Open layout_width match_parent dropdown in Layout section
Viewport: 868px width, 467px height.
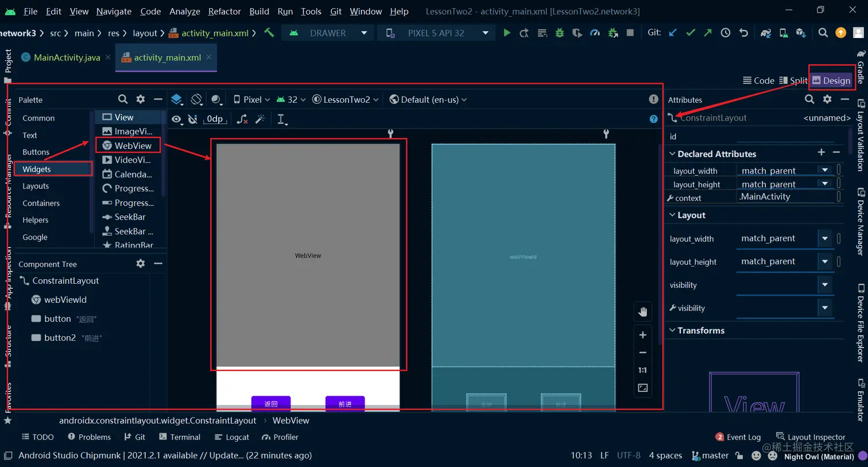[825, 238]
